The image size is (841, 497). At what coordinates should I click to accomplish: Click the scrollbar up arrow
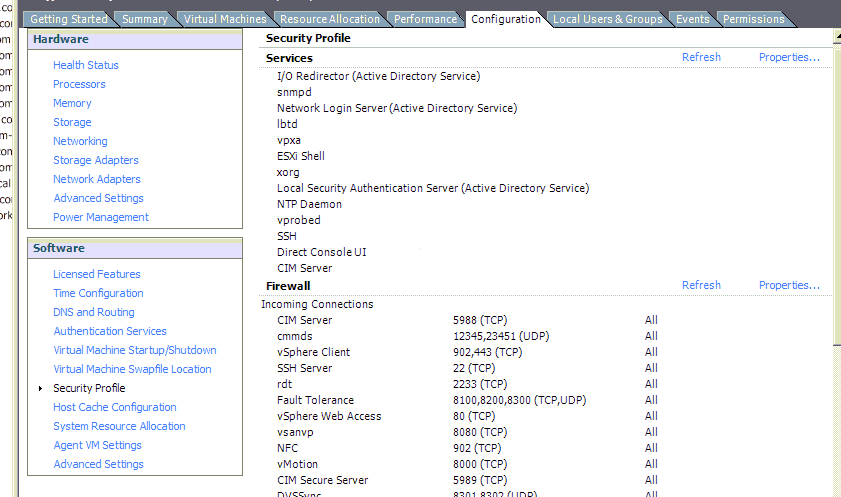(x=837, y=36)
